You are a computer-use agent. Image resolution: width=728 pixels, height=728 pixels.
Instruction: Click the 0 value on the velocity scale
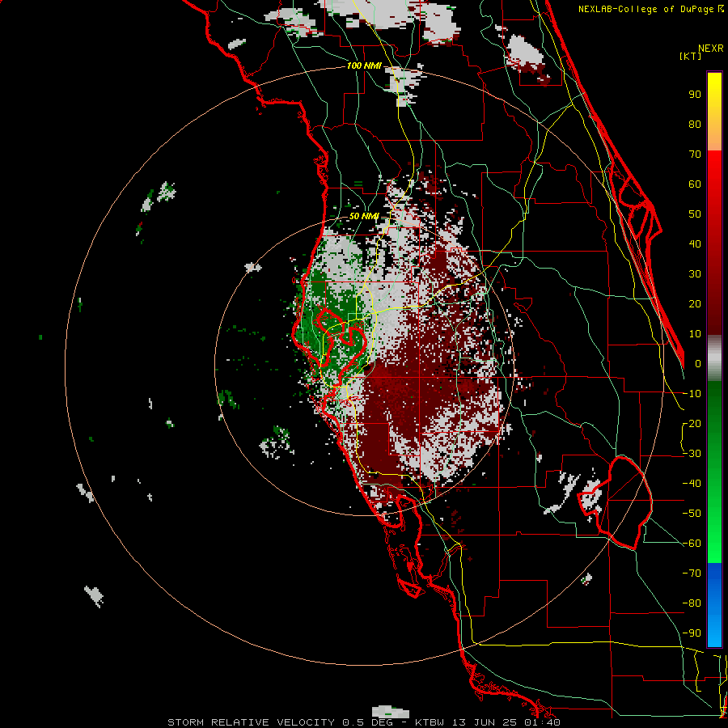(698, 364)
